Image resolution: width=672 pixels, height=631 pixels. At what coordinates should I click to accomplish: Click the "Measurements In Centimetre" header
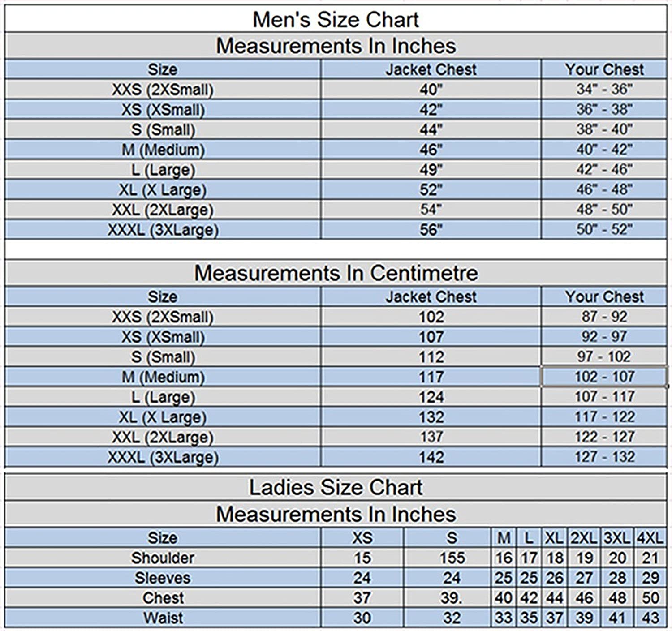click(x=336, y=273)
